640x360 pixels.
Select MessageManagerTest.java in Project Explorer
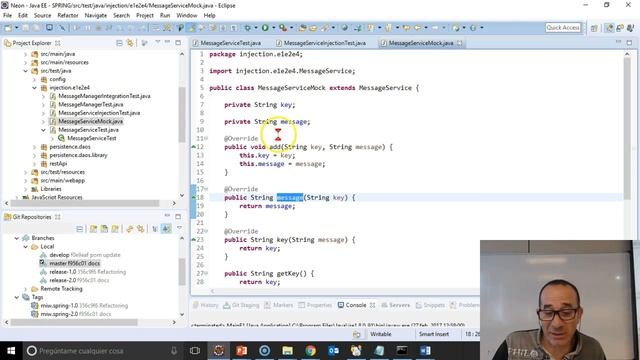91,104
